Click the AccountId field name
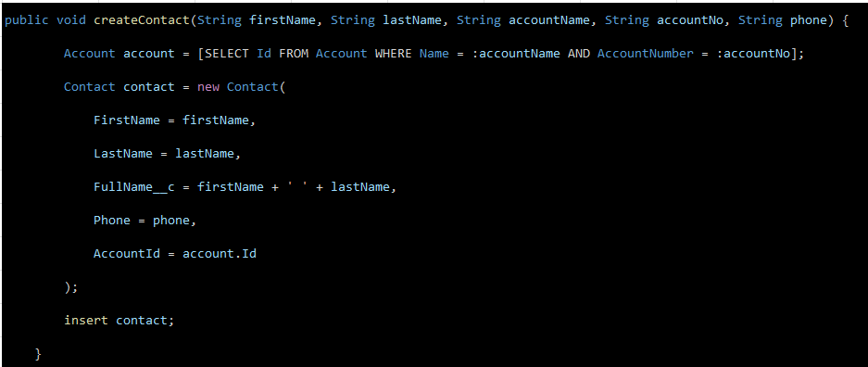This screenshot has height=367, width=868. coord(127,254)
